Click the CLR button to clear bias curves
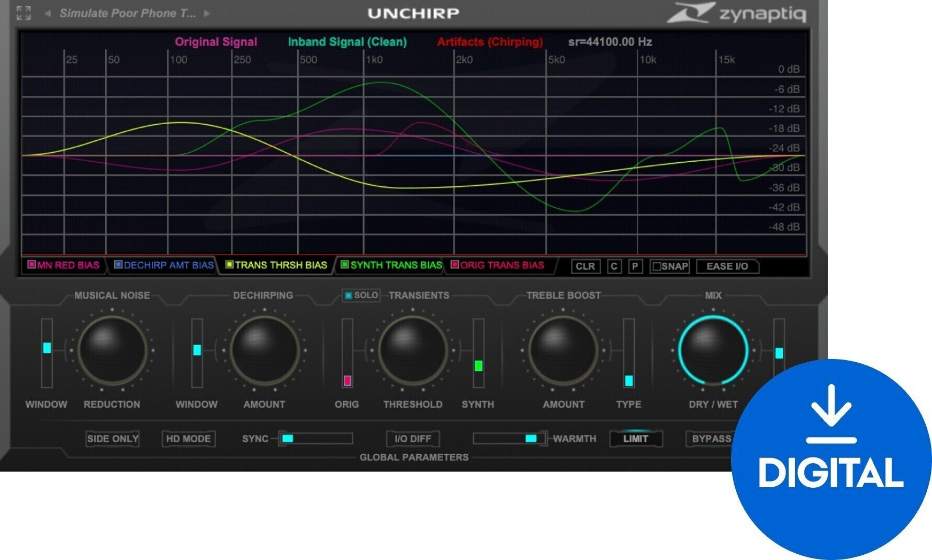This screenshot has width=932, height=560. coord(587,267)
